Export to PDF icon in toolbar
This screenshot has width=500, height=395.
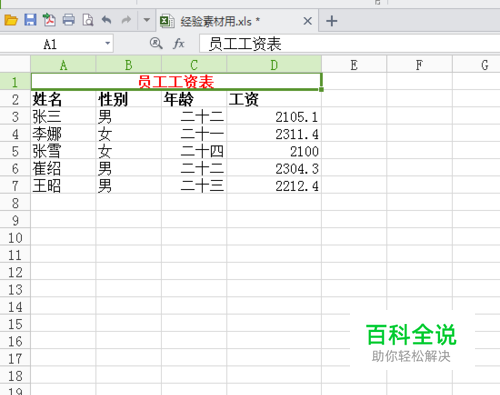tap(49, 20)
